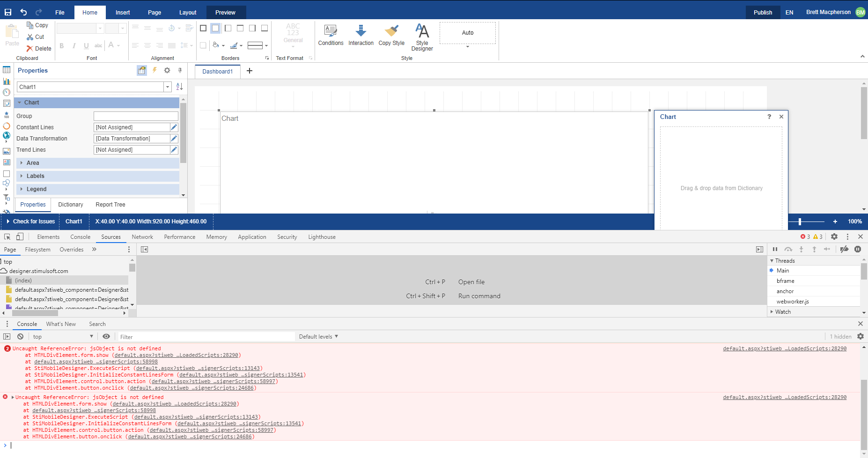Insert a chart component from the left toolbox
This screenshot has height=458, width=868.
(7, 81)
